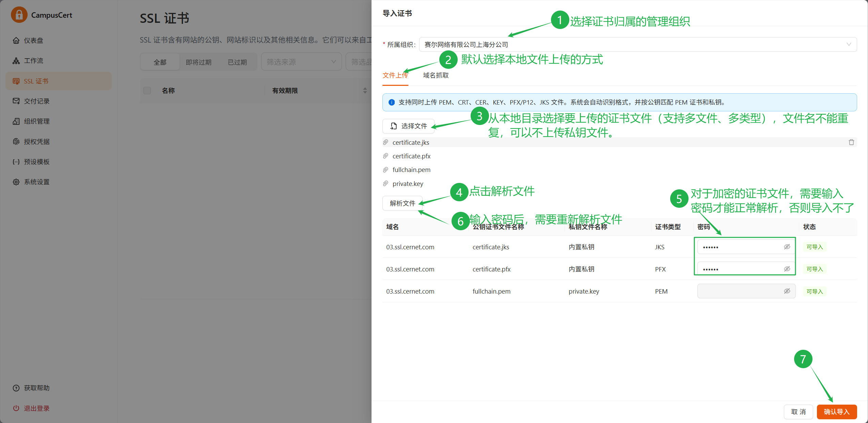Select the 全部 filter tab
Viewport: 868px width, 423px height.
[x=160, y=62]
